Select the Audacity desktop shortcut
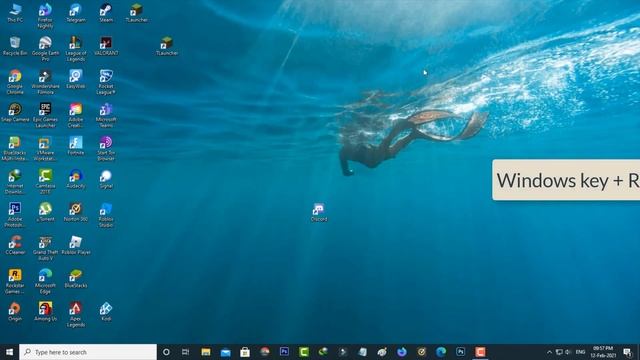The width and height of the screenshot is (640, 360). pyautogui.click(x=76, y=179)
